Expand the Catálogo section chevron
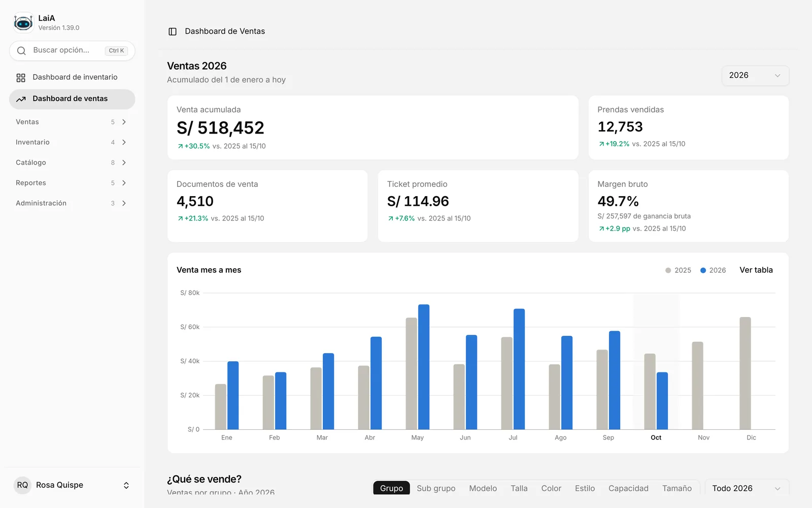The height and width of the screenshot is (508, 812). point(124,163)
